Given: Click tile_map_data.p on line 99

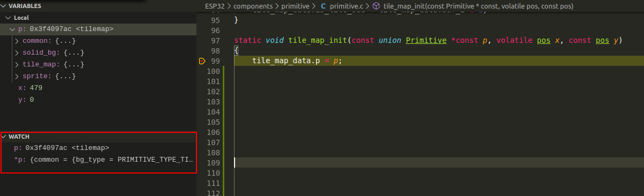Looking at the screenshot, I should pos(286,61).
